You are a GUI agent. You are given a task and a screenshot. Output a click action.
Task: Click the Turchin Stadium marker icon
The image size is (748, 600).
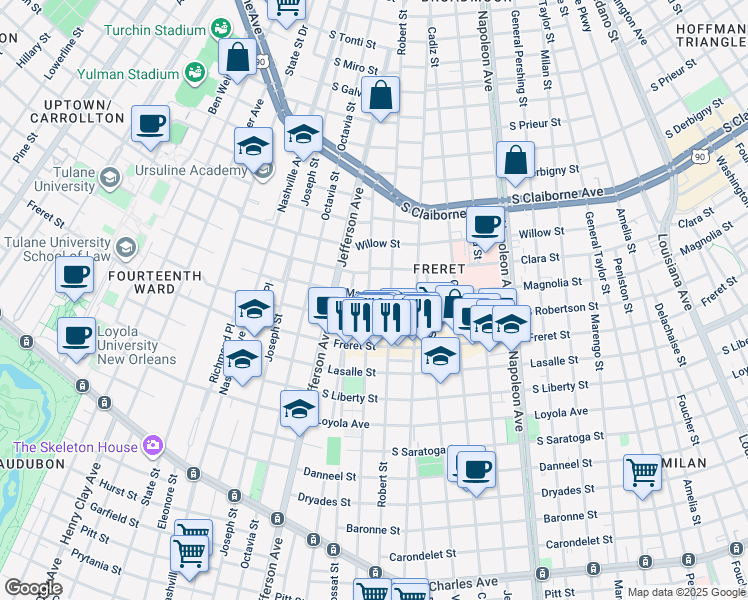(221, 29)
